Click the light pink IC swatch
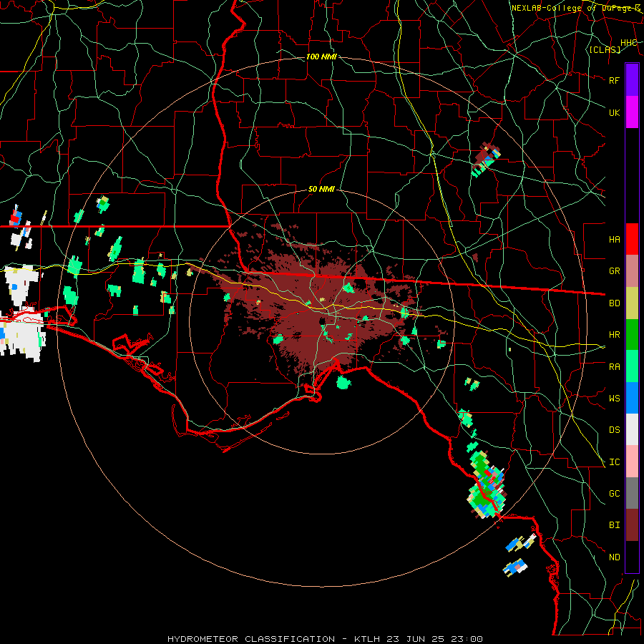This screenshot has height=644, width=644. tap(632, 462)
